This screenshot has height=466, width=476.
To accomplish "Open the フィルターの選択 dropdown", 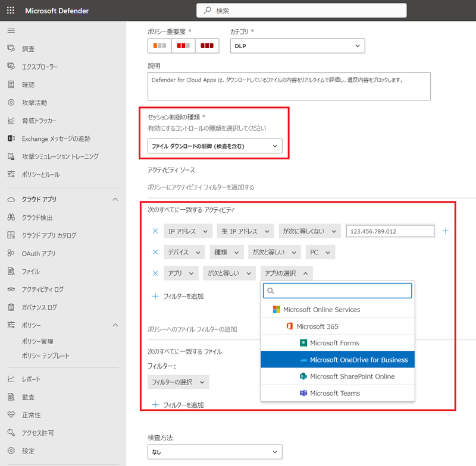I will pyautogui.click(x=178, y=382).
